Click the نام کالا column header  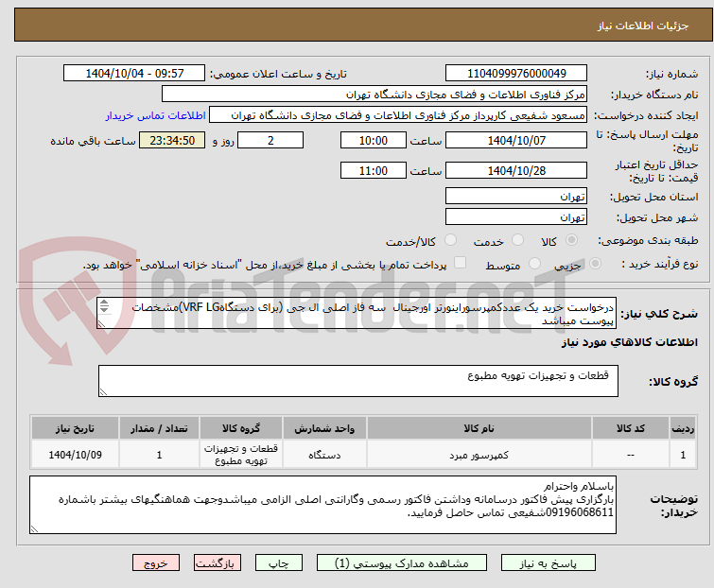(479, 428)
